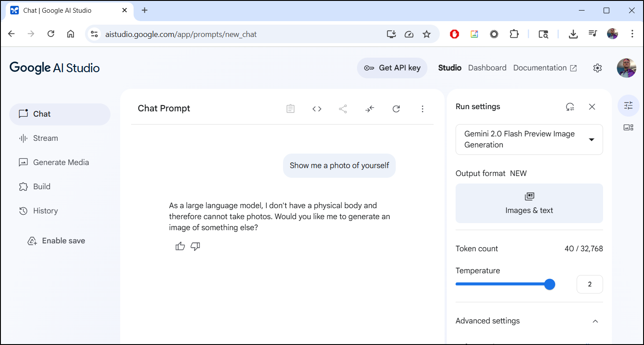
Task: Click the address bar URL
Action: pos(181,34)
